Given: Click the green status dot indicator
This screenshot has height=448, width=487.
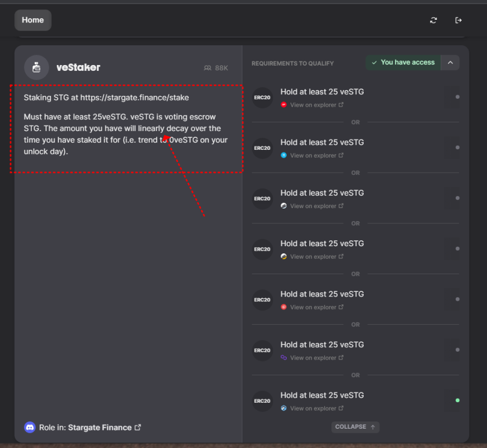Looking at the screenshot, I should point(457,400).
